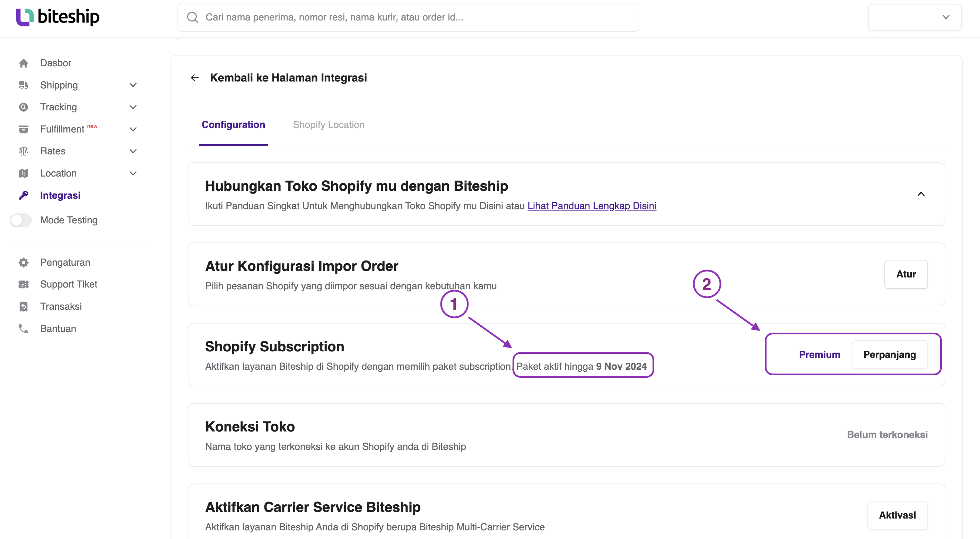Click the Support Tiket icon
Screen dimensions: 980x539
pyautogui.click(x=24, y=285)
